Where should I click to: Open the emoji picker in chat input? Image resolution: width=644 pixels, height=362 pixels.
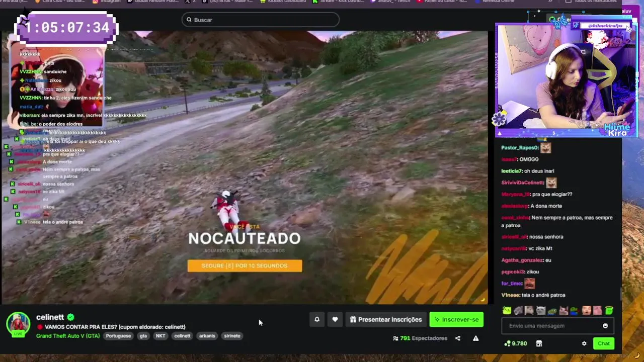(x=605, y=326)
